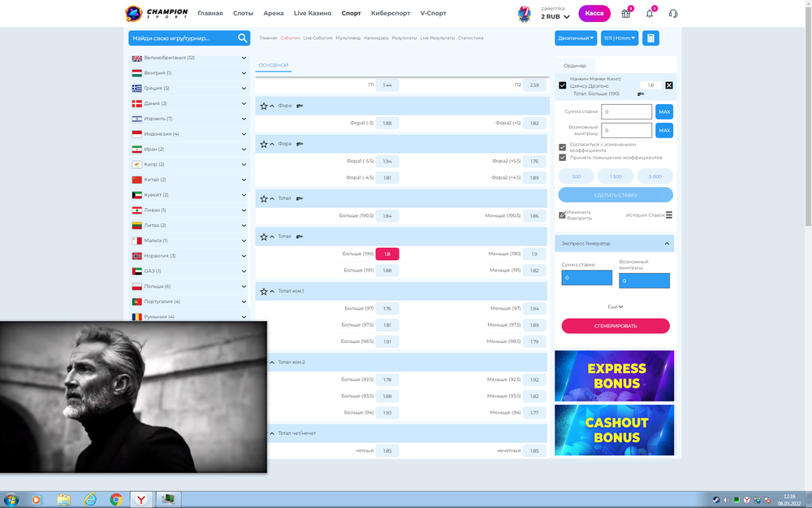Switch to the ОСНОВНОЙ tab
Image resolution: width=812 pixels, height=508 pixels.
click(274, 65)
